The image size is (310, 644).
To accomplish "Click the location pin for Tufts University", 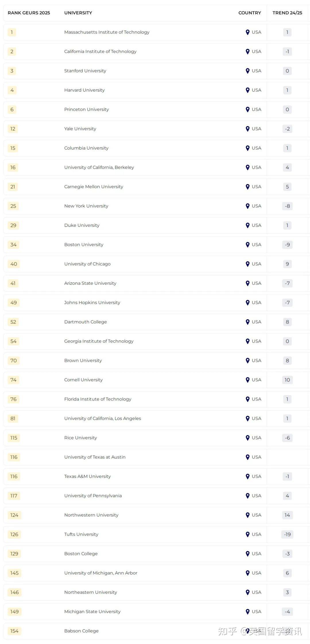I will click(x=247, y=534).
